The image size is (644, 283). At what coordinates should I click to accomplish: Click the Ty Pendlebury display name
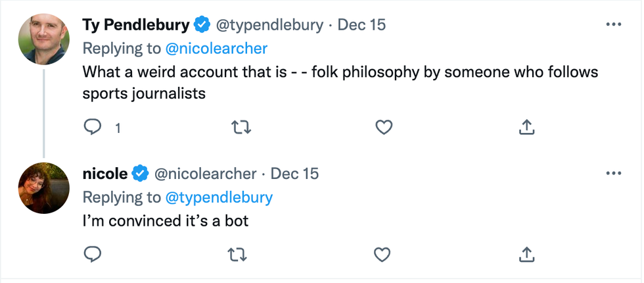point(135,25)
